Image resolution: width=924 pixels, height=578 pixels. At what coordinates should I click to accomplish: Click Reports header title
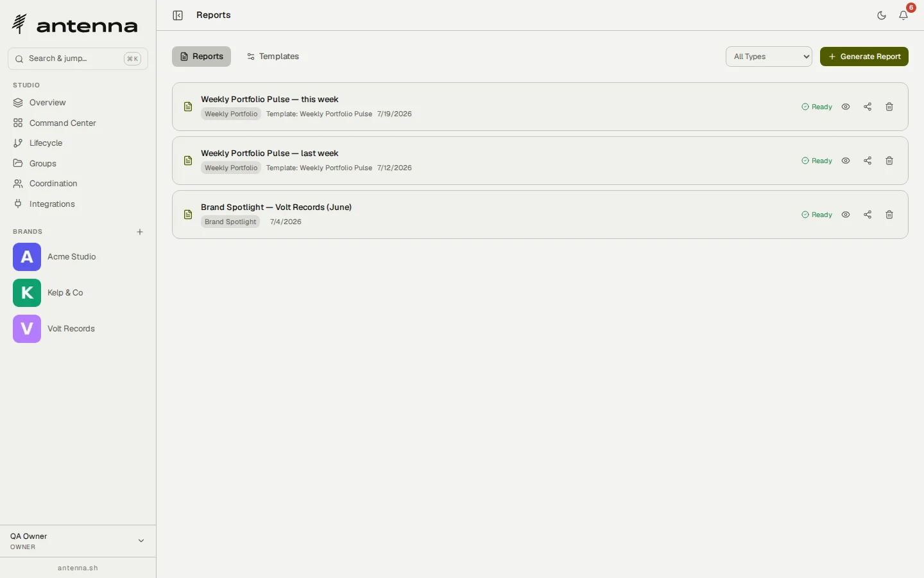click(x=214, y=15)
